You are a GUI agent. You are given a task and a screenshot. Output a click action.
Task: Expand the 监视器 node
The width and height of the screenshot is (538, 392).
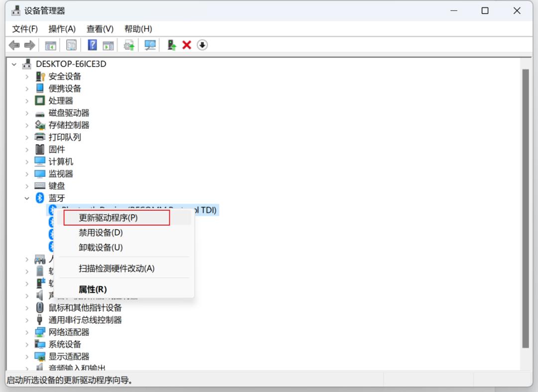click(27, 174)
